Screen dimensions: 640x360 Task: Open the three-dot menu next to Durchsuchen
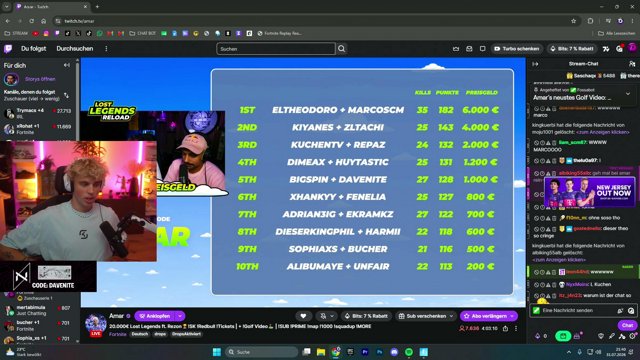click(106, 49)
